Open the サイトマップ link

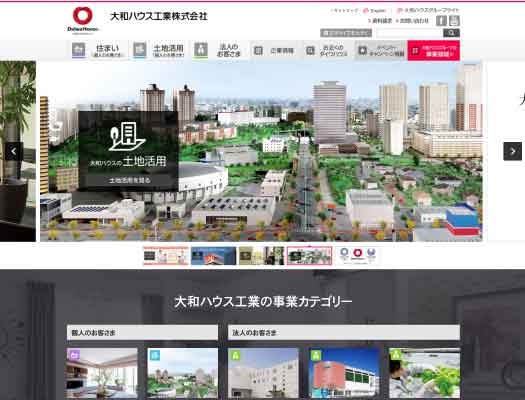[x=345, y=11]
